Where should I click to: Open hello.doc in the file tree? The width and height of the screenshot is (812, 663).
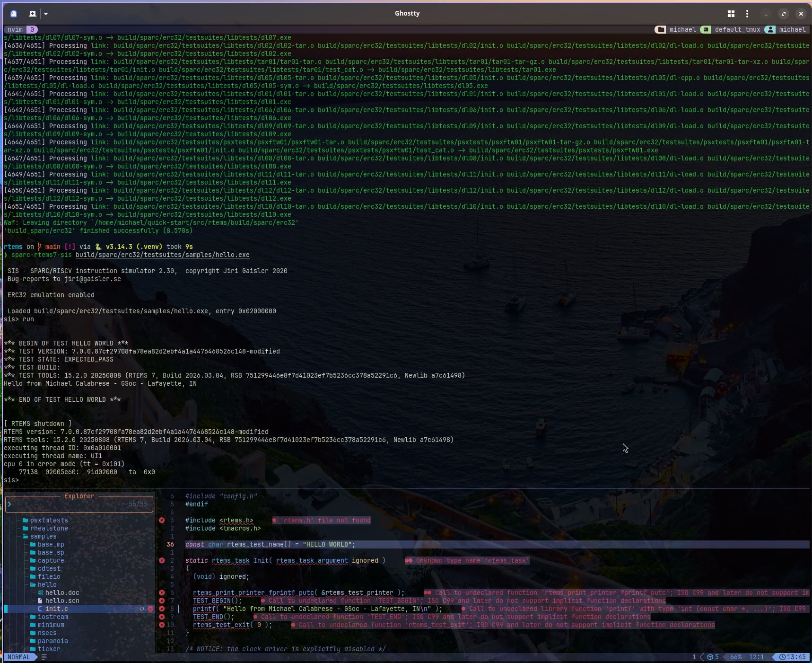tap(62, 592)
